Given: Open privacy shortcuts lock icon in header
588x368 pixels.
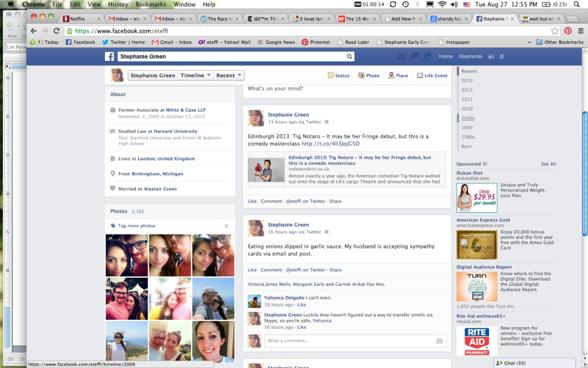Looking at the screenshot, I should 492,56.
